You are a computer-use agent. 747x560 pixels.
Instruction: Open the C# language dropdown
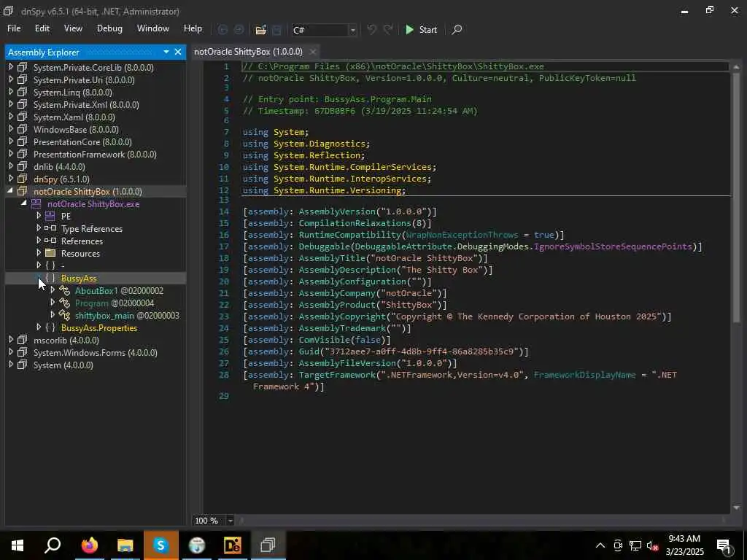[x=352, y=30]
